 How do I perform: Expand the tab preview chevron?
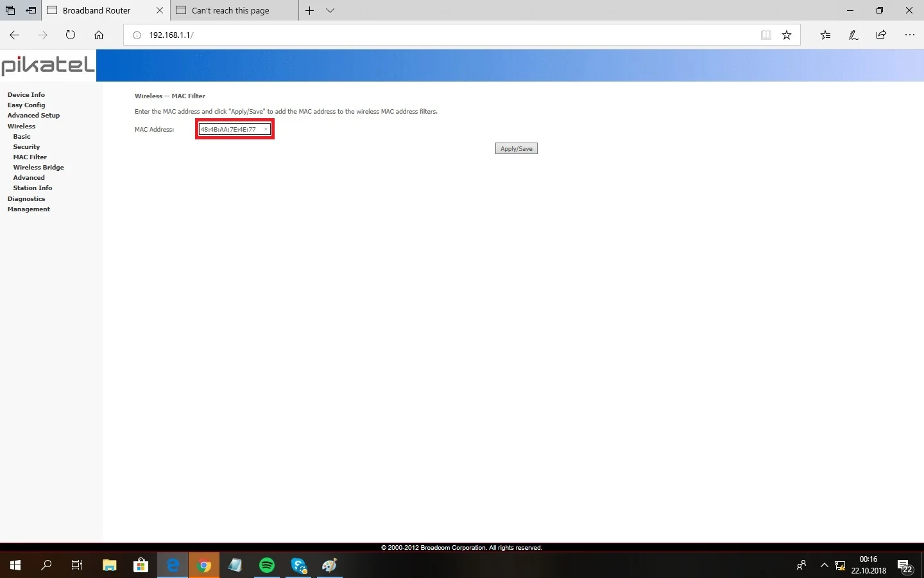[330, 10]
